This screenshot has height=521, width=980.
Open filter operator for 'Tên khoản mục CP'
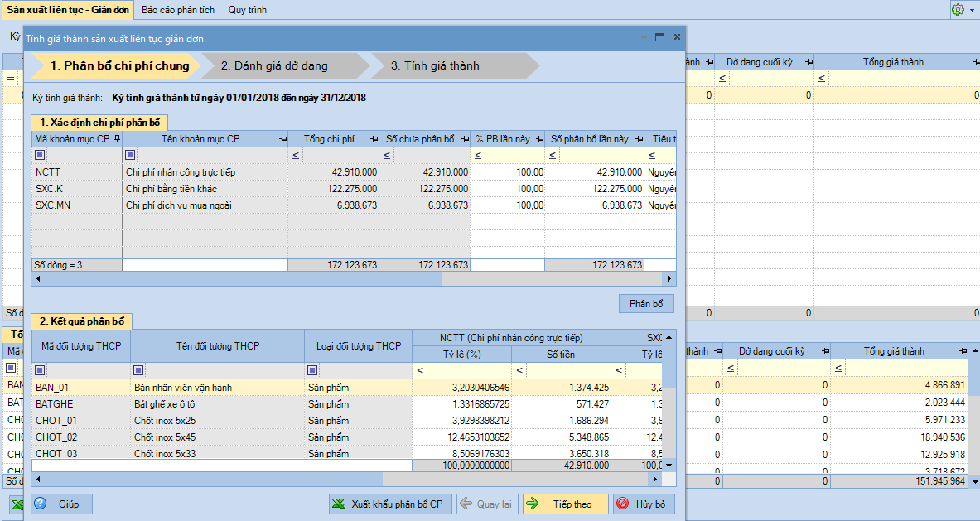click(x=130, y=155)
